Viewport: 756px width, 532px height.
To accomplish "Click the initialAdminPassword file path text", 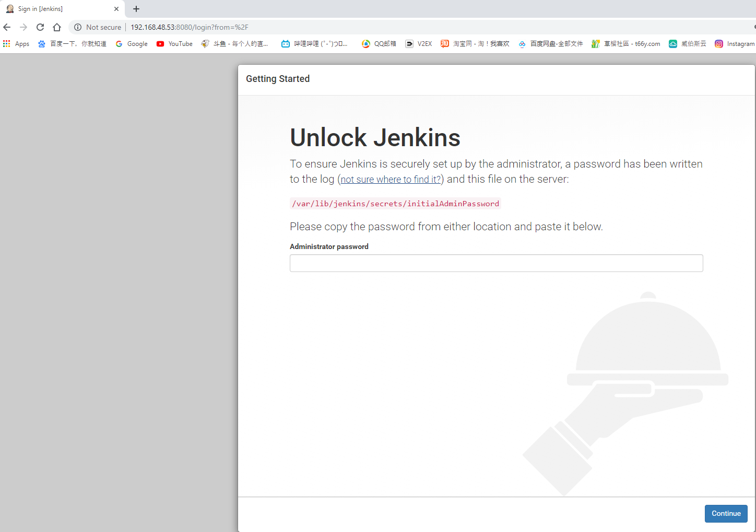I will pyautogui.click(x=395, y=204).
